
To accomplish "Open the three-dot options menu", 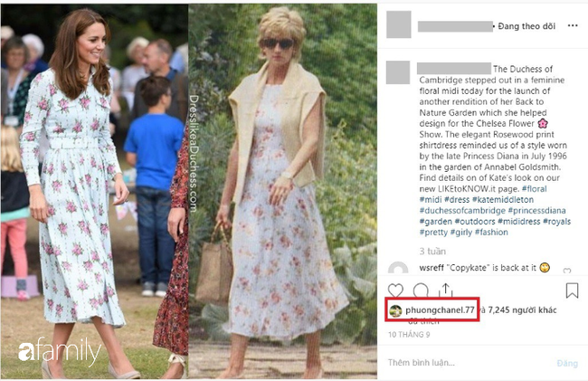I will pos(573,25).
